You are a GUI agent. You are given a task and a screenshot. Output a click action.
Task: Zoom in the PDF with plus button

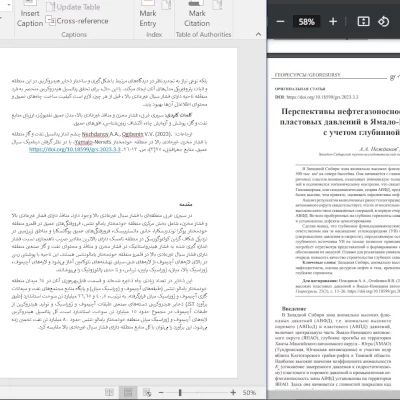coord(333,22)
